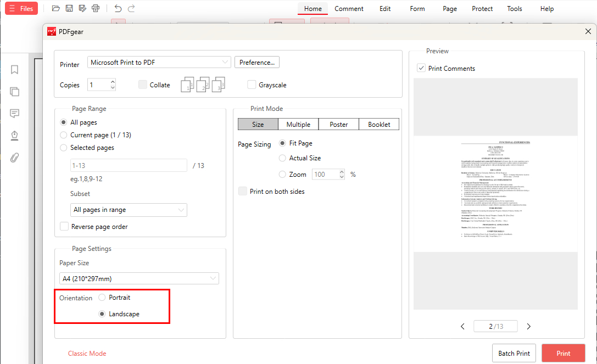Enable the Grayscale checkbox
The height and width of the screenshot is (364, 597).
pos(252,85)
